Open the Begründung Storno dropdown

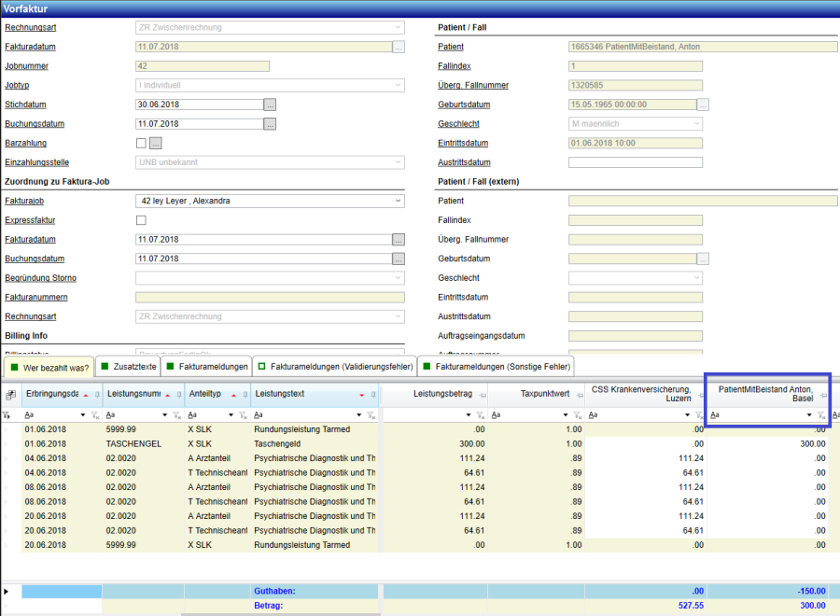coord(399,278)
